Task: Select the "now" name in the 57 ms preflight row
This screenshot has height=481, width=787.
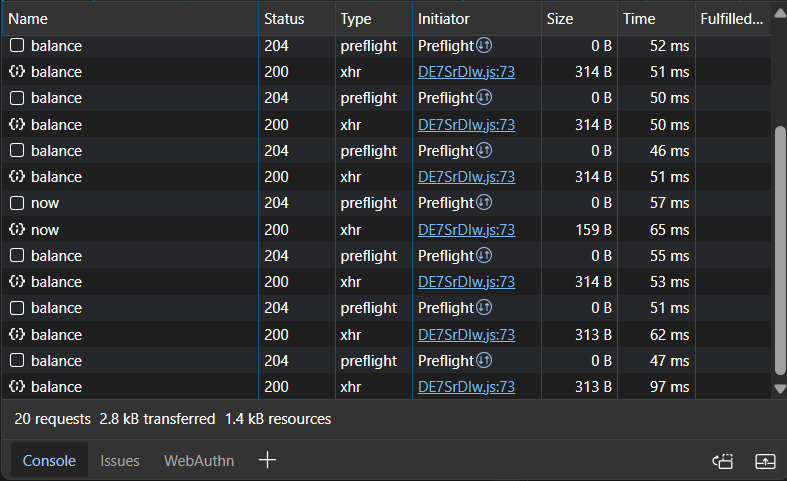Action: pyautogui.click(x=45, y=203)
